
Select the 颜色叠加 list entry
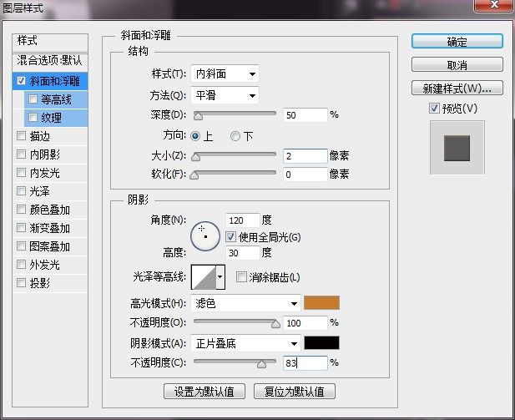(50, 210)
